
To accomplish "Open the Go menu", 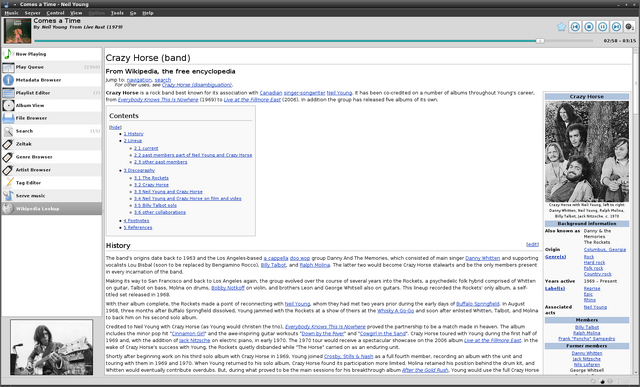I will (x=133, y=13).
